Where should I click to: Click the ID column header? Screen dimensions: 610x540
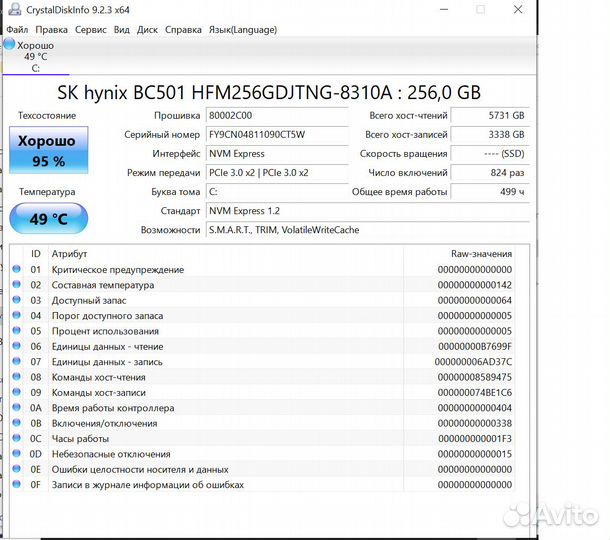pyautogui.click(x=36, y=254)
